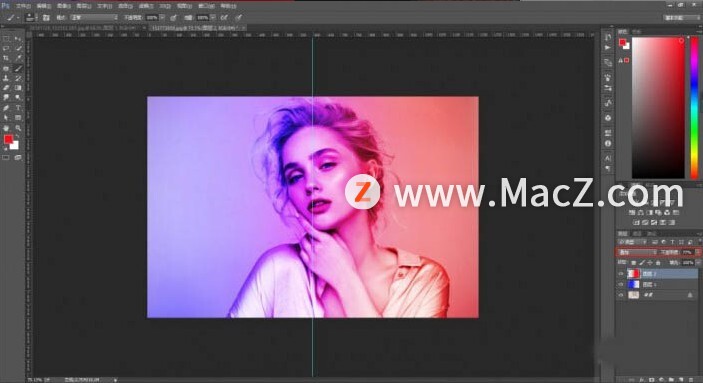703x383 pixels.
Task: Open the layer fill slider arrow
Action: [x=699, y=263]
